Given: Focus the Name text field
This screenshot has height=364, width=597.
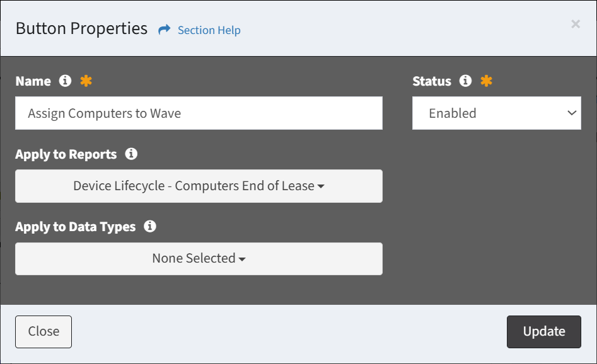Looking at the screenshot, I should click(199, 113).
